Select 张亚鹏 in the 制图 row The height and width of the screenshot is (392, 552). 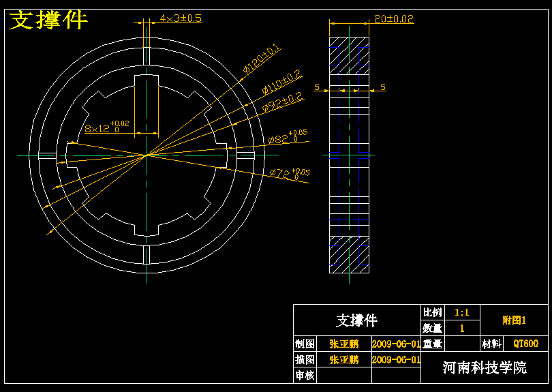point(344,344)
